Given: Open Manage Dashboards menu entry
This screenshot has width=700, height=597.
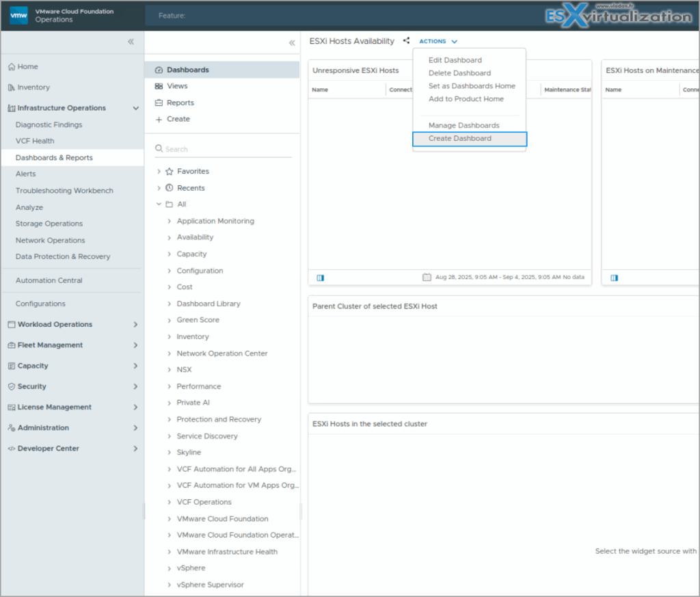Looking at the screenshot, I should coord(463,125).
